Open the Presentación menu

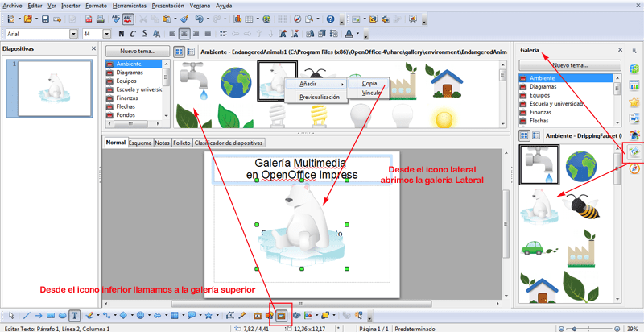tap(168, 6)
